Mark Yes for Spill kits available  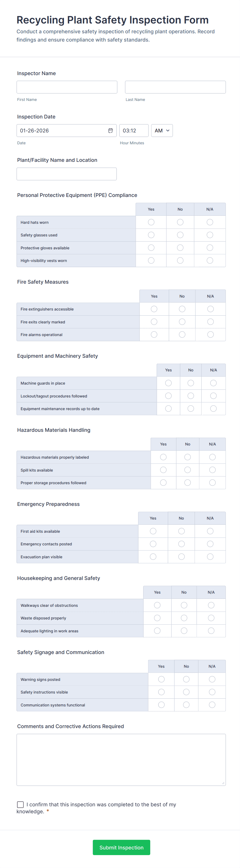point(163,470)
